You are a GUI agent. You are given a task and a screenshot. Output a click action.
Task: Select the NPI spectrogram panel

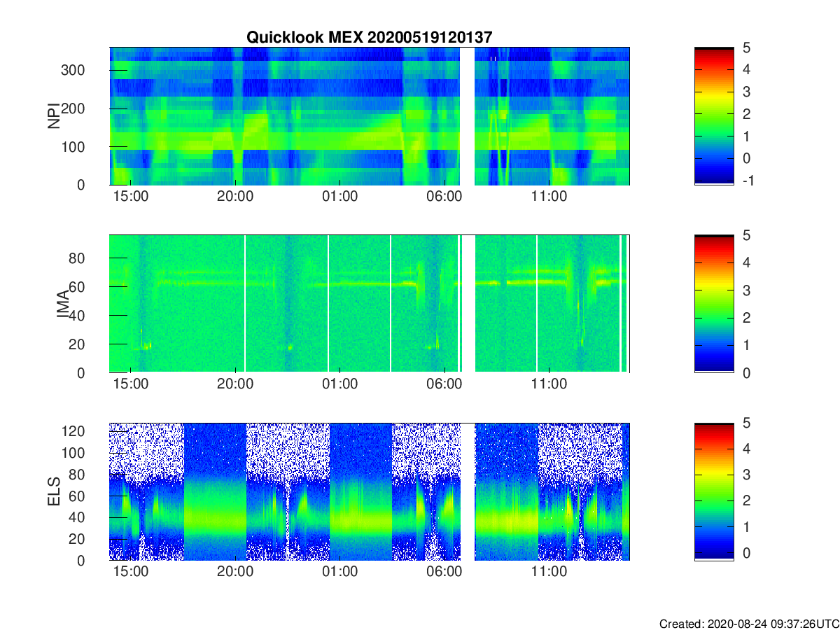click(x=370, y=116)
